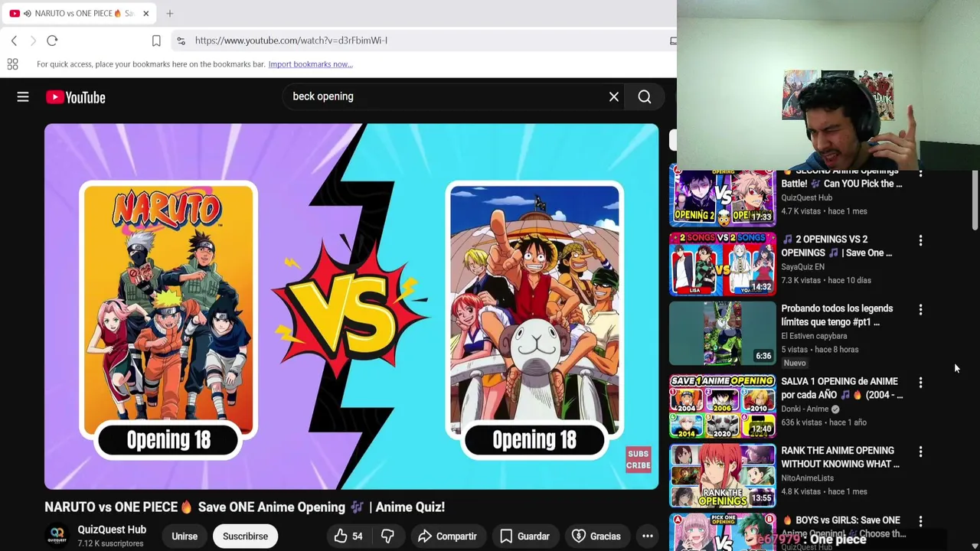
Task: Click the browser address bar URL
Action: [291, 41]
